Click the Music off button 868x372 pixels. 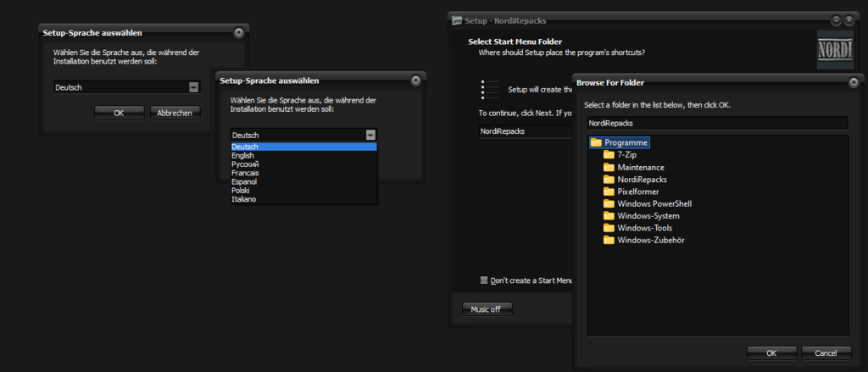coord(487,309)
